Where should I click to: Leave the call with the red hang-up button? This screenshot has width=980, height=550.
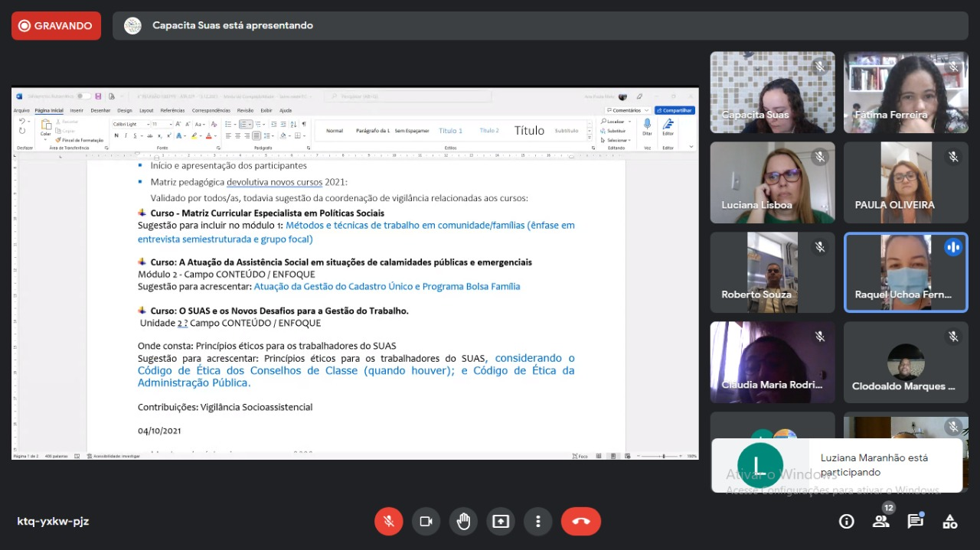pos(581,521)
